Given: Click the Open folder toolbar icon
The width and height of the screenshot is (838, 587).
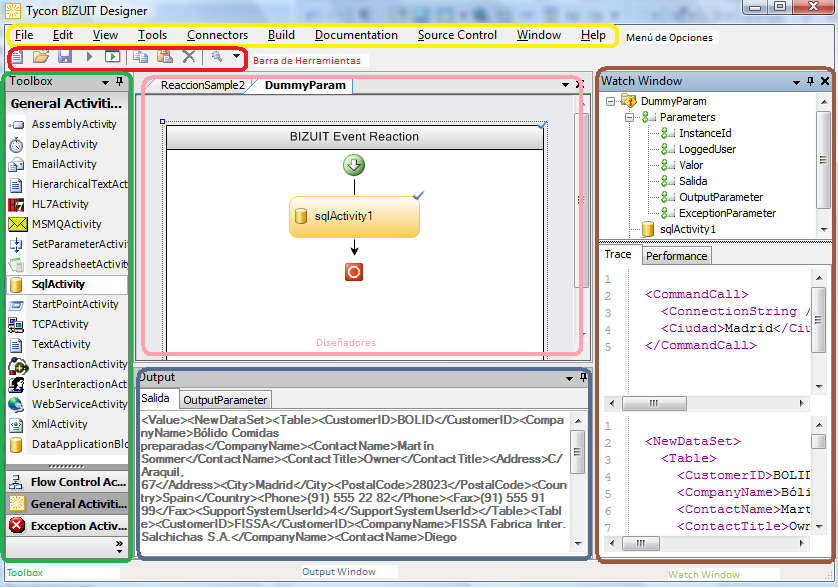Looking at the screenshot, I should [x=41, y=56].
